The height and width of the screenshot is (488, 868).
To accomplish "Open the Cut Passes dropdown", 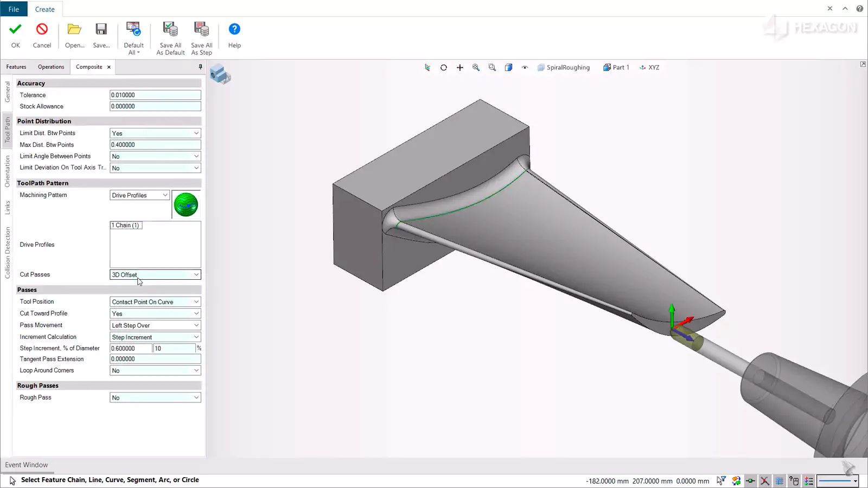I will pyautogui.click(x=155, y=275).
